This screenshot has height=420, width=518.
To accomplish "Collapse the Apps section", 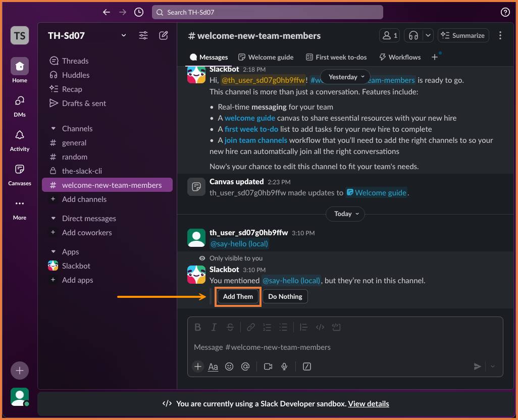I will 54,251.
